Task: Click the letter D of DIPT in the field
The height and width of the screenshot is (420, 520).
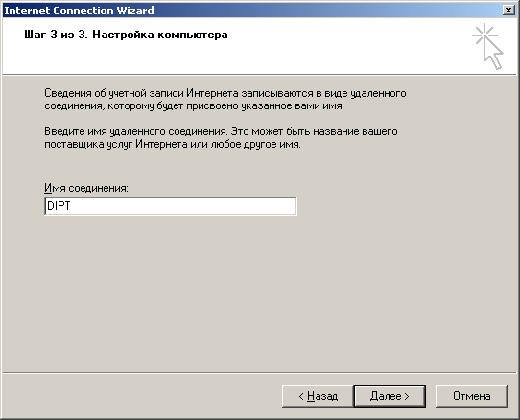Action: (50, 206)
